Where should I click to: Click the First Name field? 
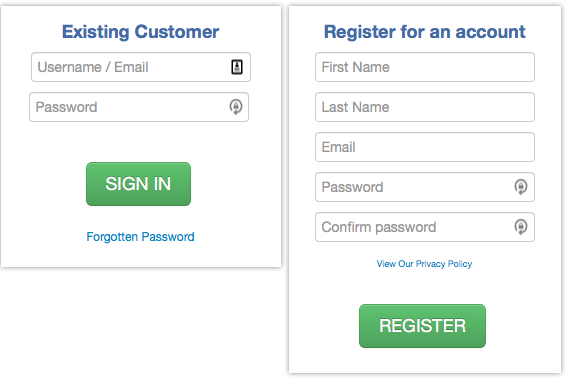click(425, 67)
